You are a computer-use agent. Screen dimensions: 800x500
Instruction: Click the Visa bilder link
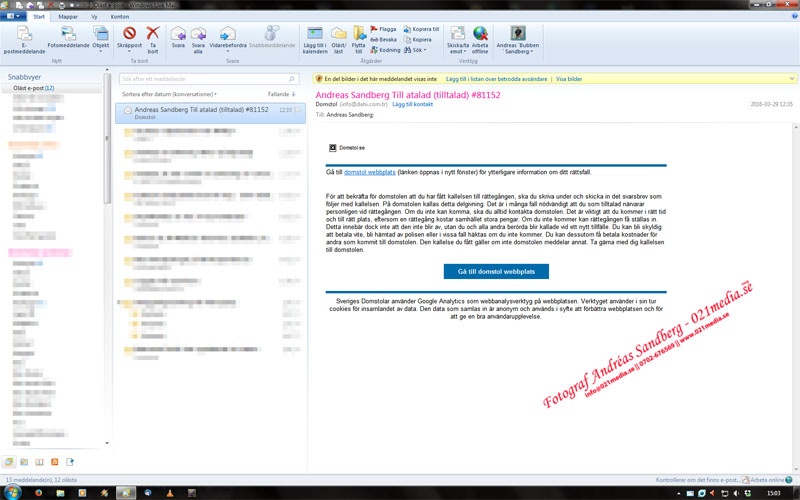pos(569,77)
